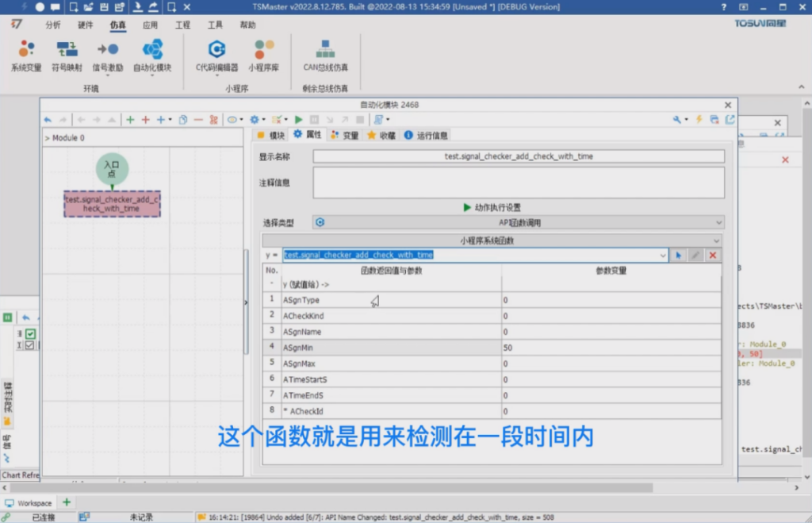This screenshot has width=812, height=523.
Task: Click the question mark help icon in title bar
Action: coord(723,6)
